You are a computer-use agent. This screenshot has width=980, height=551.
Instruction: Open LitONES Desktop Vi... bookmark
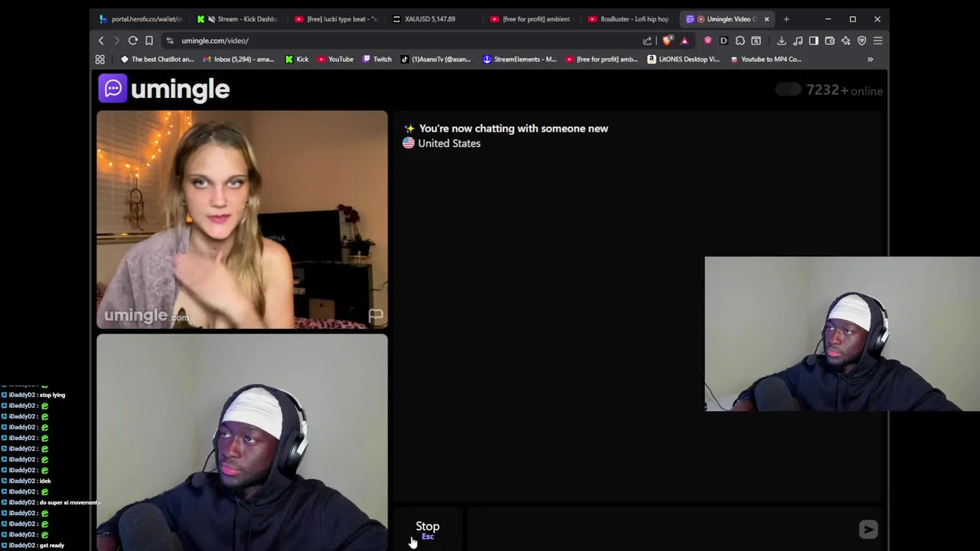683,59
